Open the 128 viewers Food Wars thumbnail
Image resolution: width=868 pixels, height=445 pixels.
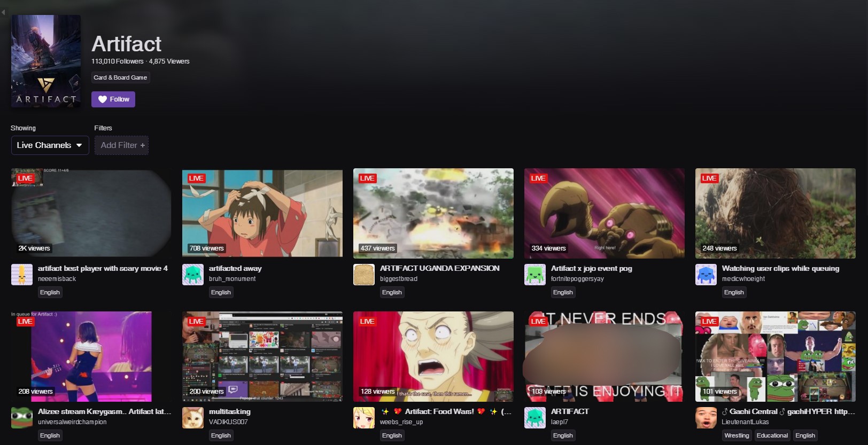433,356
